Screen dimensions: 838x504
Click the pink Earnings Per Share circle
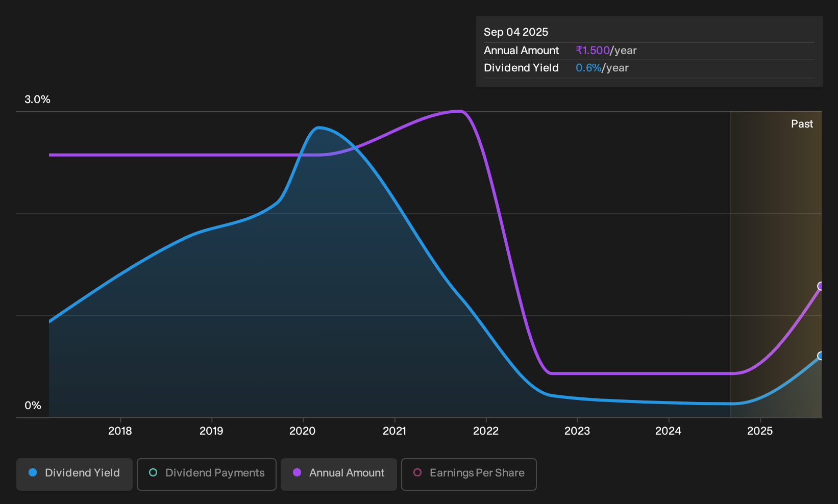coord(417,472)
